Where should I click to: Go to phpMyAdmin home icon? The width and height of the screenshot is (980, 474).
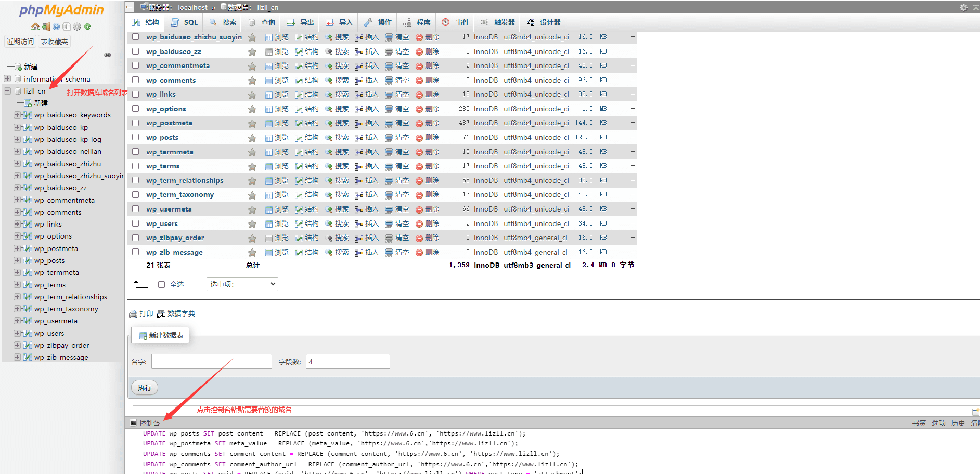click(35, 27)
